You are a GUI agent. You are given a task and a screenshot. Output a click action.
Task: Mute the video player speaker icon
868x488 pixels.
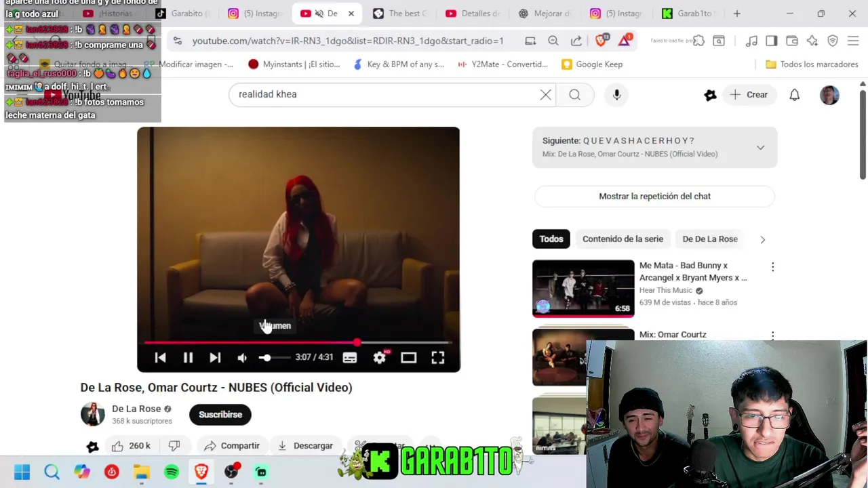point(242,358)
